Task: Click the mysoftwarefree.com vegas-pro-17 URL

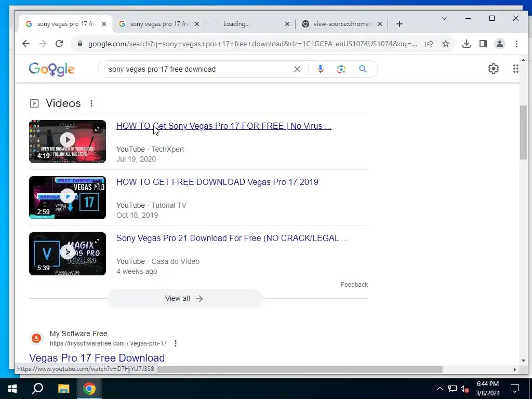Action: [108, 343]
